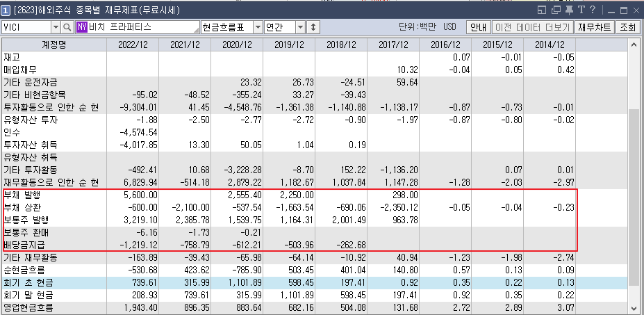This screenshot has width=644, height=315.
Task: Click the 안내 button
Action: click(x=478, y=28)
